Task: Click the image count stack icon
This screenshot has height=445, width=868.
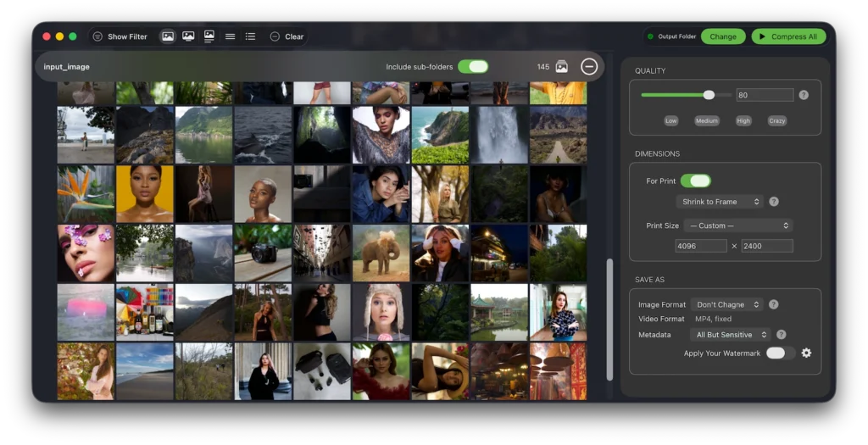Action: click(x=562, y=67)
